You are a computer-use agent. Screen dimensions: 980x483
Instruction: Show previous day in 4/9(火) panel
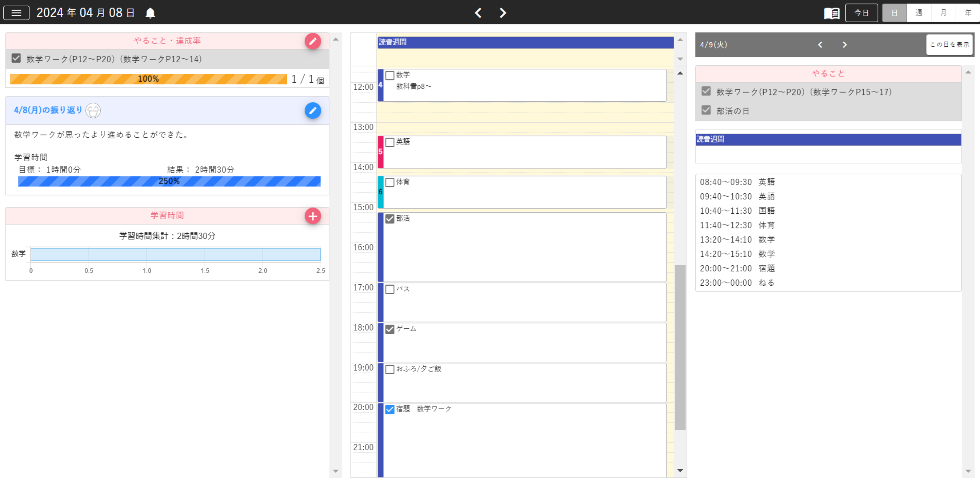pos(820,45)
